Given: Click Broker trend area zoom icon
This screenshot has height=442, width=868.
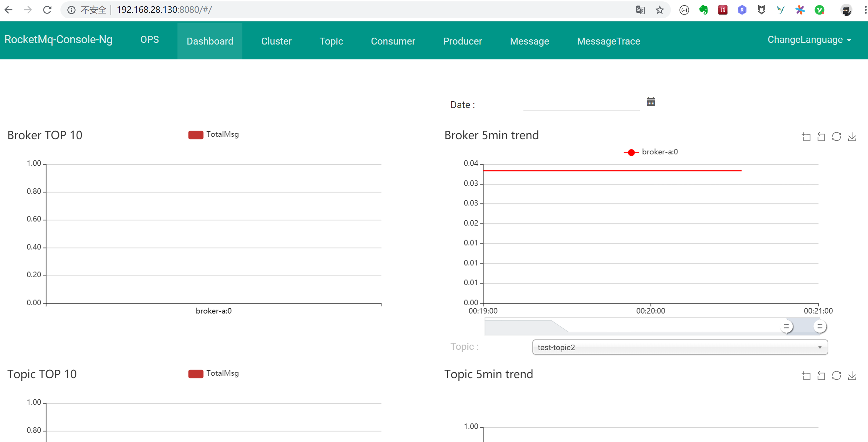Looking at the screenshot, I should click(806, 137).
